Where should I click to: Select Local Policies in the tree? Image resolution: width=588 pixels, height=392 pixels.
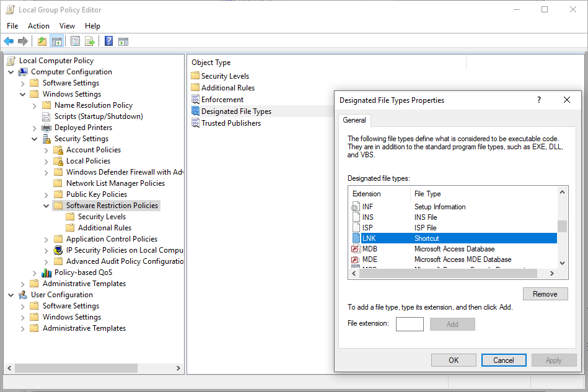click(88, 161)
